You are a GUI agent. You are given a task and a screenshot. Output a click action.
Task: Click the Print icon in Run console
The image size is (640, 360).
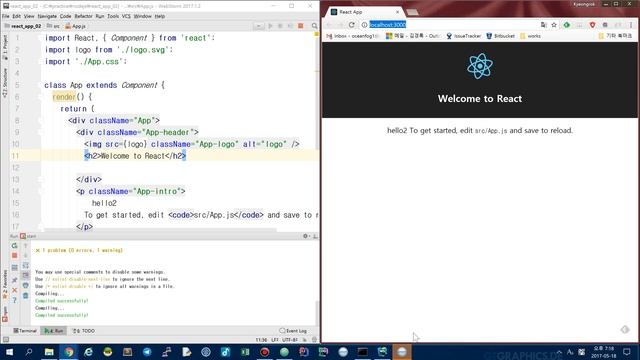pyautogui.click(x=25, y=285)
